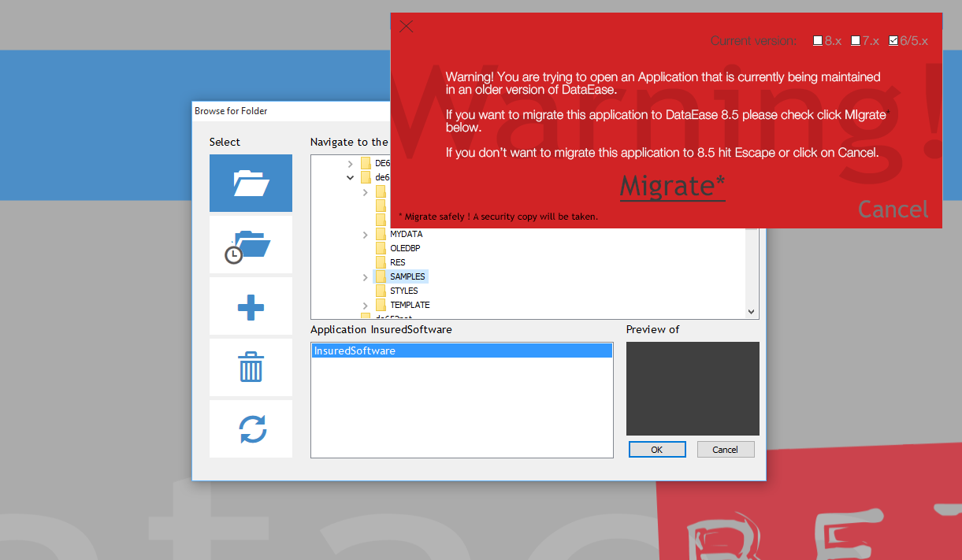Expand the TEMPLATE folder node

point(366,306)
